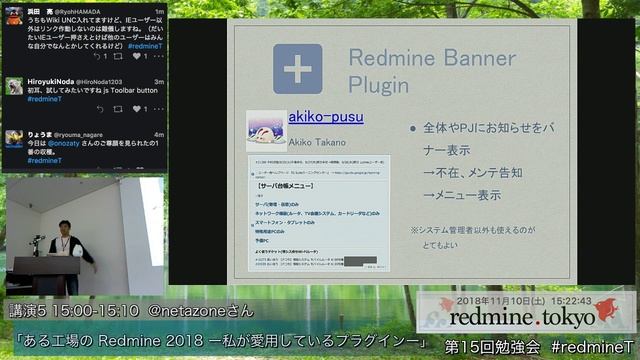The height and width of the screenshot is (360, 640).
Task: Click "第15回勉強会" caption text
Action: click(493, 347)
